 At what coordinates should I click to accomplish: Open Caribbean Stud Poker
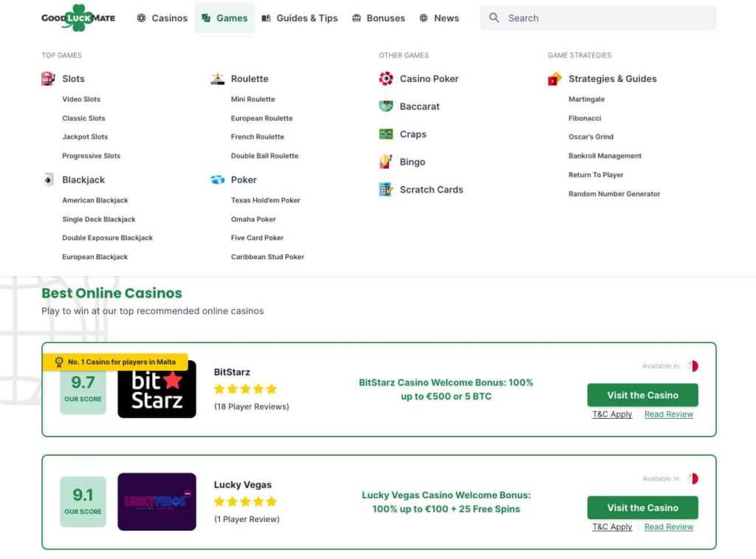[x=267, y=257]
